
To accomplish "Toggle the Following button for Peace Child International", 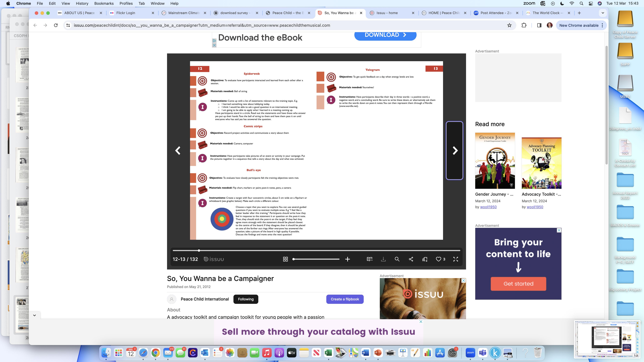I will 246,299.
